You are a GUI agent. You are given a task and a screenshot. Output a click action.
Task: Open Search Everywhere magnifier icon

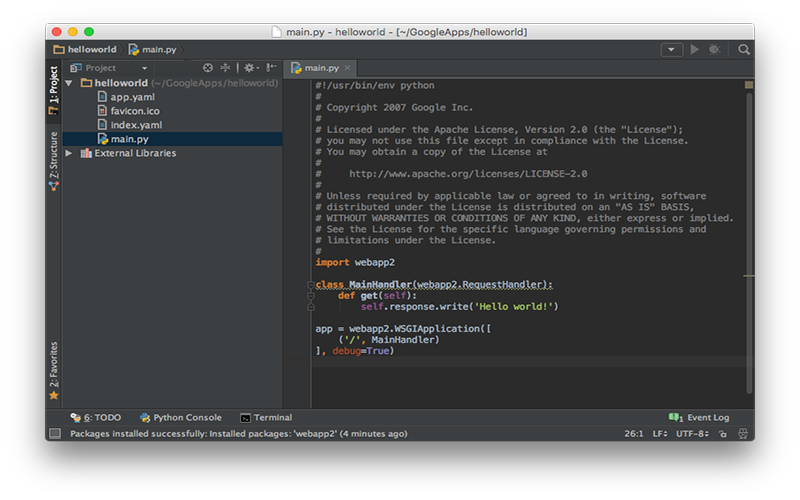coord(744,49)
